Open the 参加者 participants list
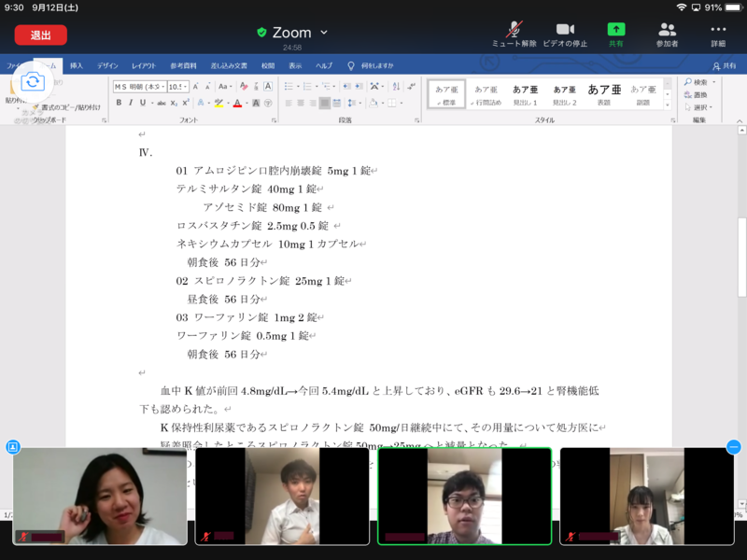Image resolution: width=747 pixels, height=560 pixels. 667,34
